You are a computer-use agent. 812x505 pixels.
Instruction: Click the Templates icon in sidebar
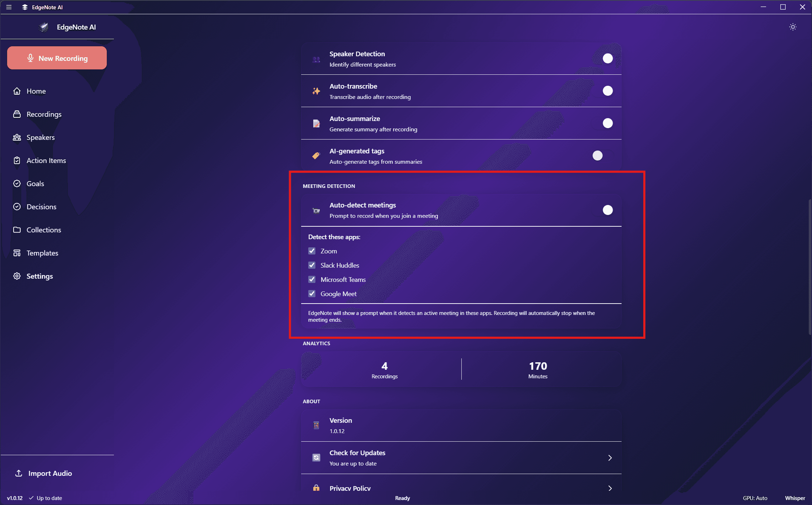(17, 253)
